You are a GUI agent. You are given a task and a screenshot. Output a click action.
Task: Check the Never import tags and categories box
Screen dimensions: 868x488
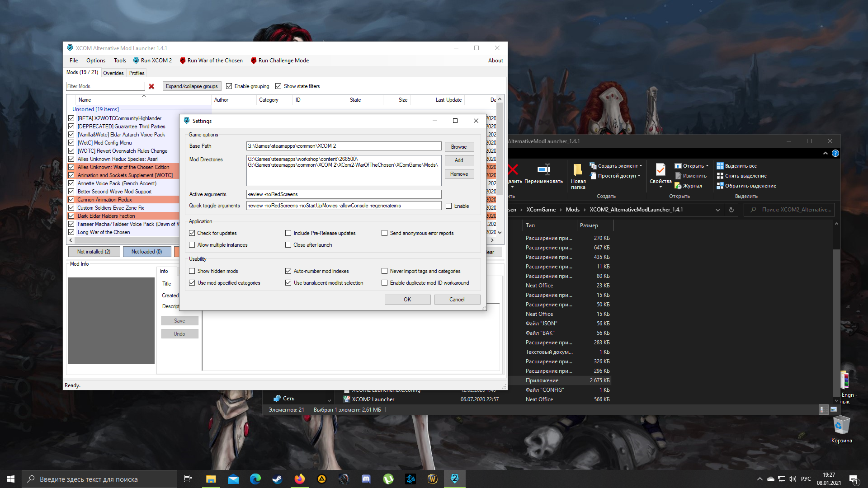[384, 271]
